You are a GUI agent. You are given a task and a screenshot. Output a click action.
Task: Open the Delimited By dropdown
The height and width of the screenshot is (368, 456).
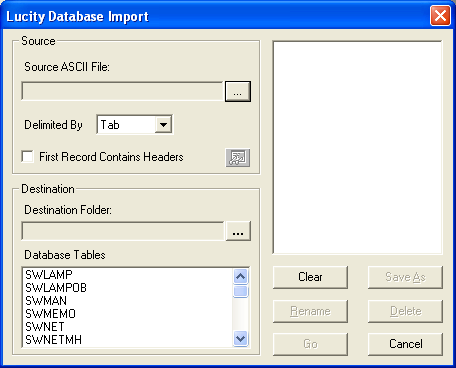(x=163, y=125)
